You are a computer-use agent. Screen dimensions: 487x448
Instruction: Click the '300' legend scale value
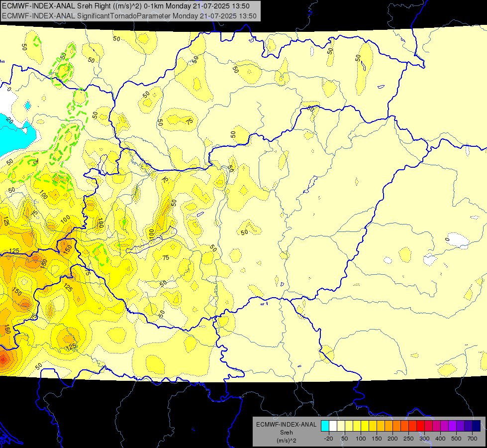[424, 439]
